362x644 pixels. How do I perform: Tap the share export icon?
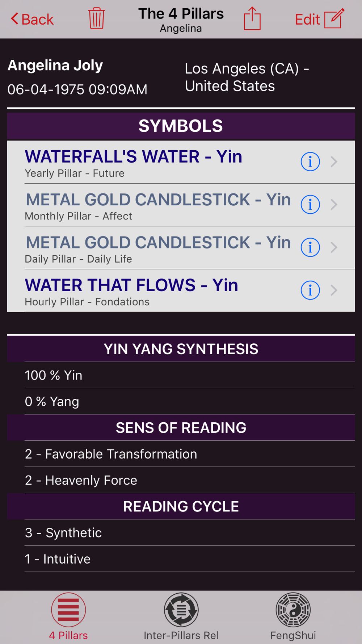[252, 19]
